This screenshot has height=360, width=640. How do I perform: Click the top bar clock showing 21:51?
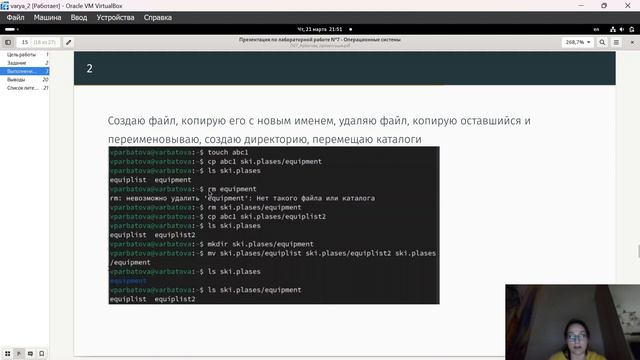(x=320, y=29)
